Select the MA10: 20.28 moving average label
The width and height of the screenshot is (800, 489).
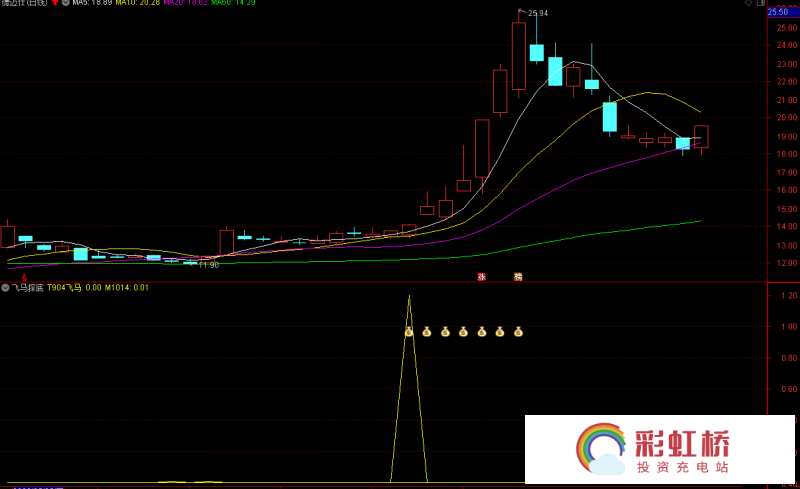tap(138, 3)
